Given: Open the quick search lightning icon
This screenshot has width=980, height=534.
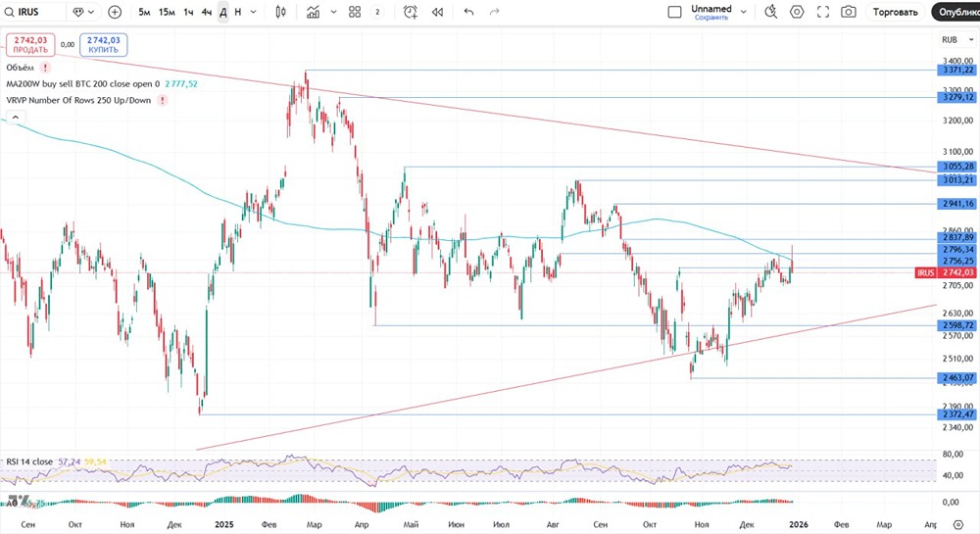Looking at the screenshot, I should tap(771, 12).
